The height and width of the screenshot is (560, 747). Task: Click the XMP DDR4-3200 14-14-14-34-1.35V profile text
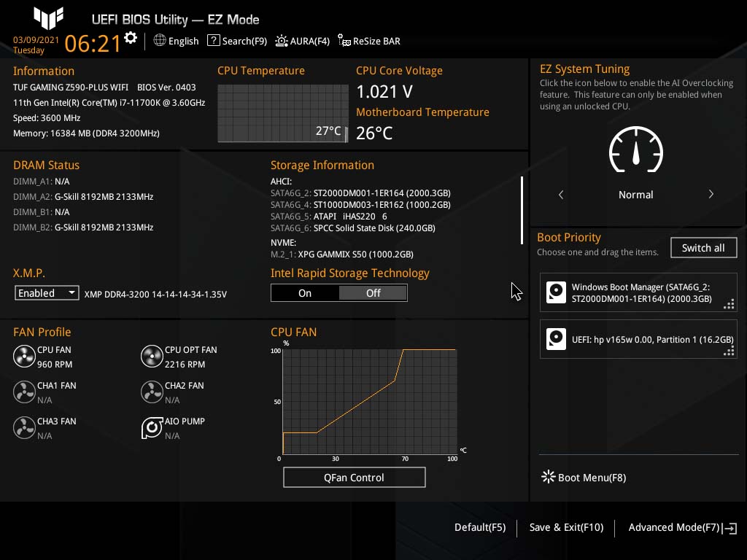[x=155, y=295]
